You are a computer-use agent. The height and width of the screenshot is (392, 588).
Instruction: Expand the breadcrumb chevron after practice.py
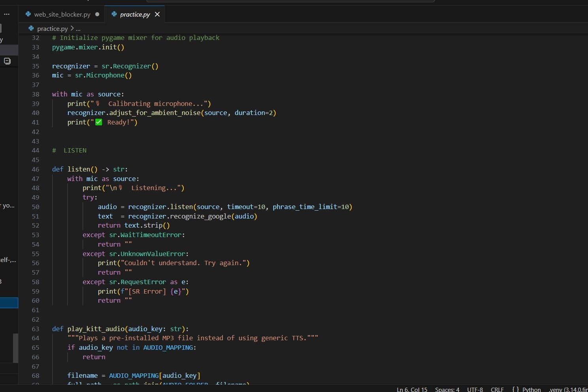[x=72, y=28]
